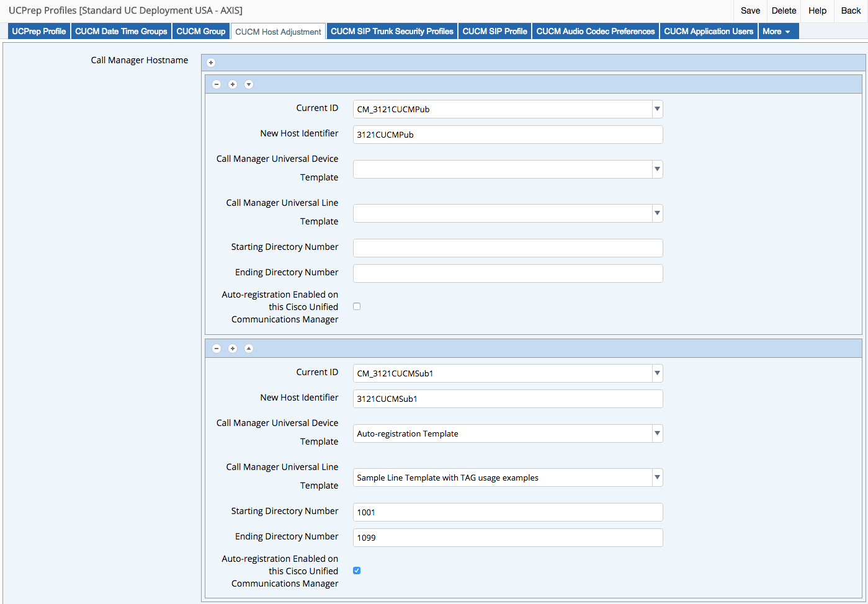Screen dimensions: 868x604
Task: Click the Delete button
Action: (x=784, y=11)
